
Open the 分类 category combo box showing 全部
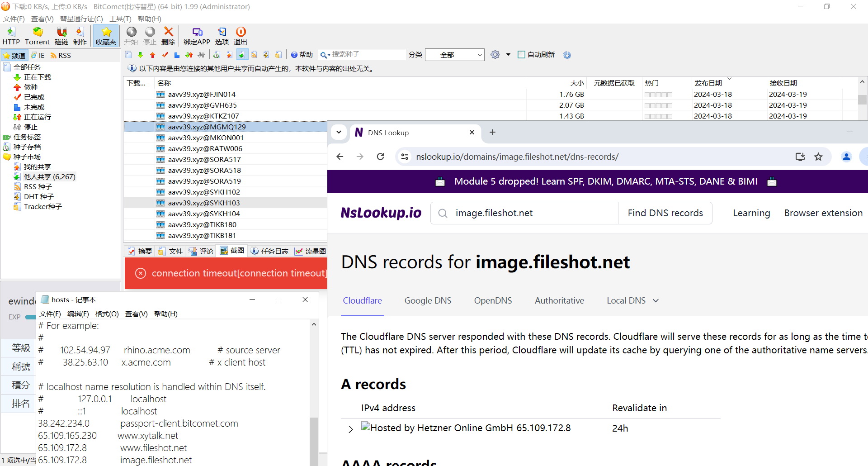tap(455, 55)
